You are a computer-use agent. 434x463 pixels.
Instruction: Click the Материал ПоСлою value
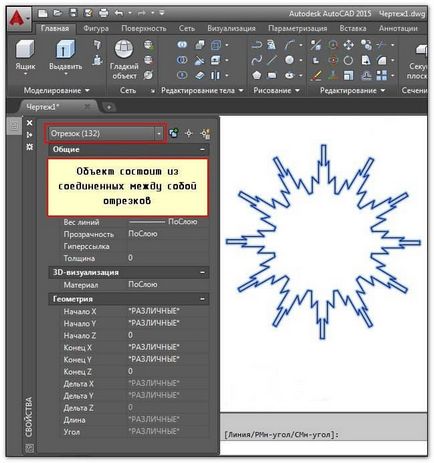(x=168, y=285)
